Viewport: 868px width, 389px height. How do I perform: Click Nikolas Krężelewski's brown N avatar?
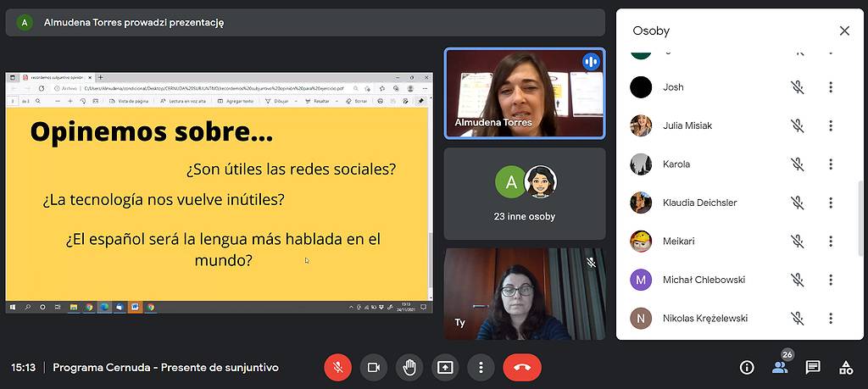click(641, 318)
